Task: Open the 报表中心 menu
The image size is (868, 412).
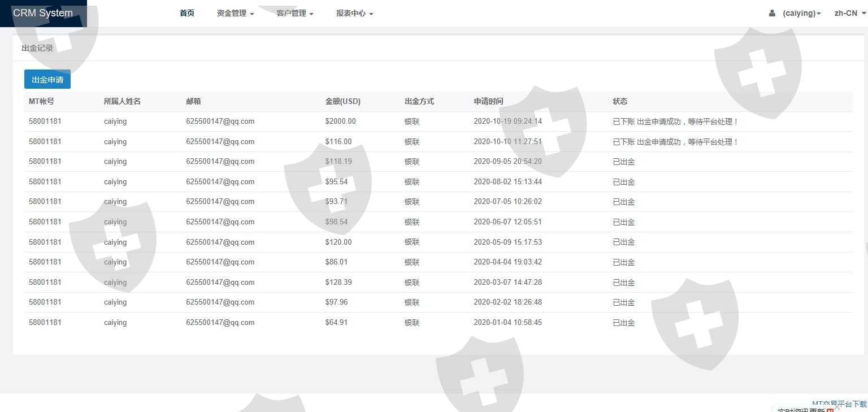Action: (x=354, y=13)
